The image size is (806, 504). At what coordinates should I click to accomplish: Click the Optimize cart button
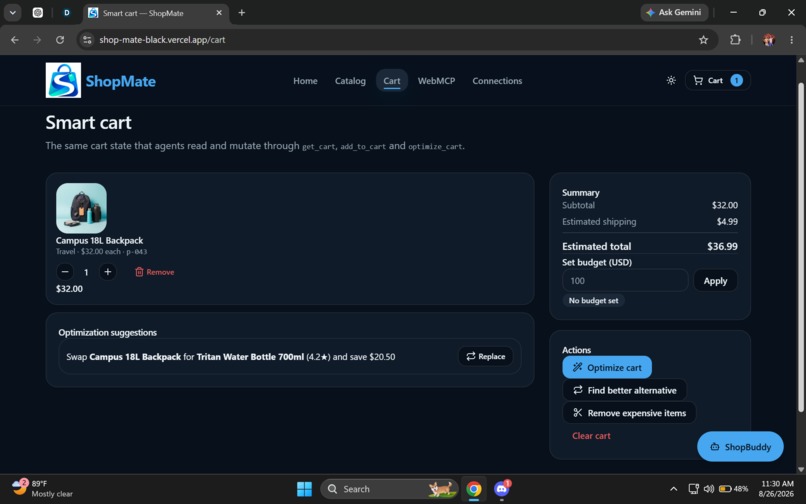607,367
